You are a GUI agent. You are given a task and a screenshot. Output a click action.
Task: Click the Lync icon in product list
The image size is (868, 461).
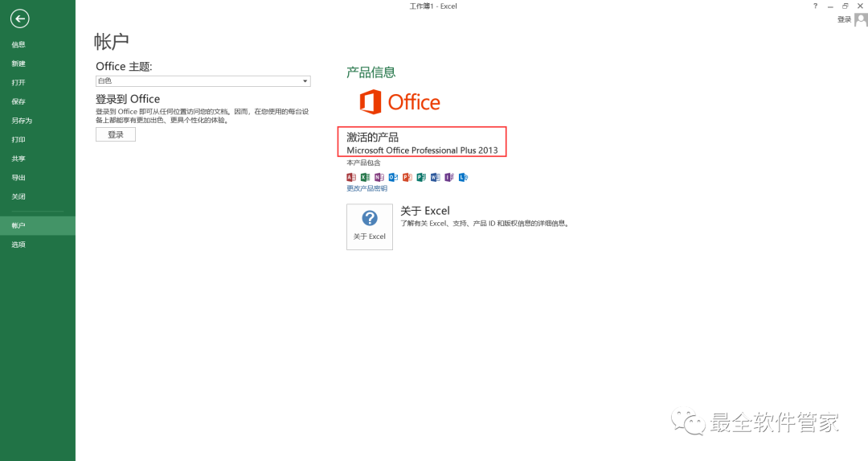point(464,177)
